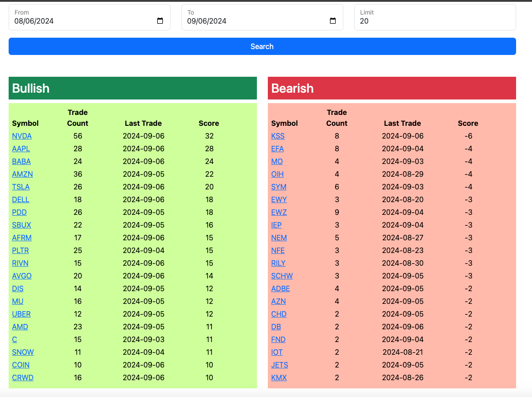
Task: Open the NEM bearish symbol link
Action: (279, 238)
